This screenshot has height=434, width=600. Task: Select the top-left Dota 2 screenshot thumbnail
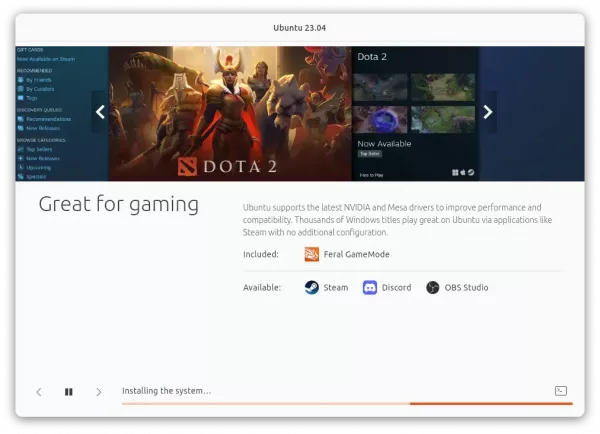point(380,88)
